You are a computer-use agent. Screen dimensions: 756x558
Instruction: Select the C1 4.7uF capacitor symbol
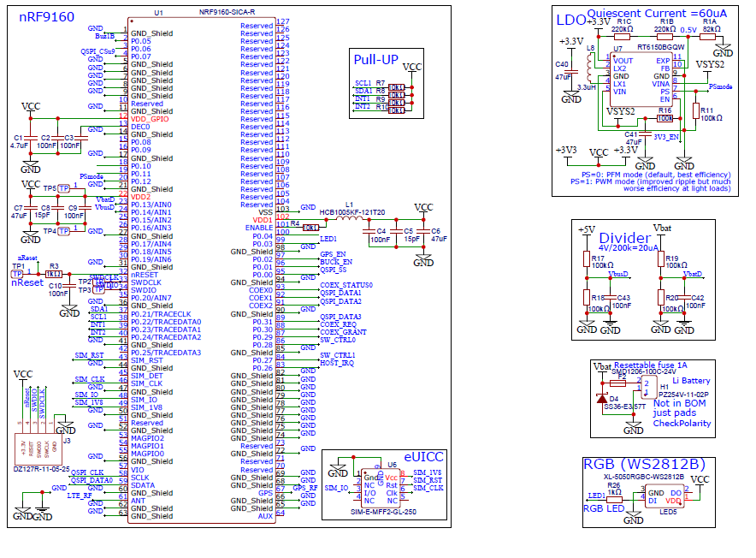tap(31, 138)
